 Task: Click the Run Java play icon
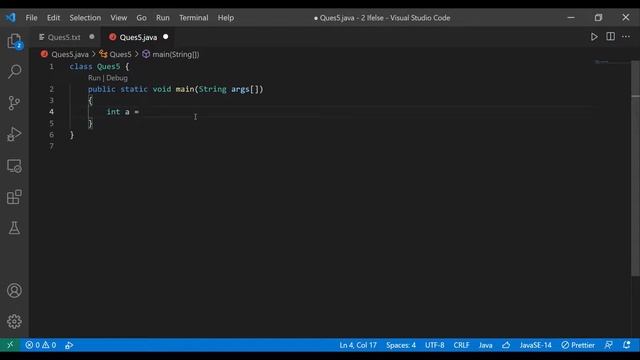pyautogui.click(x=594, y=37)
